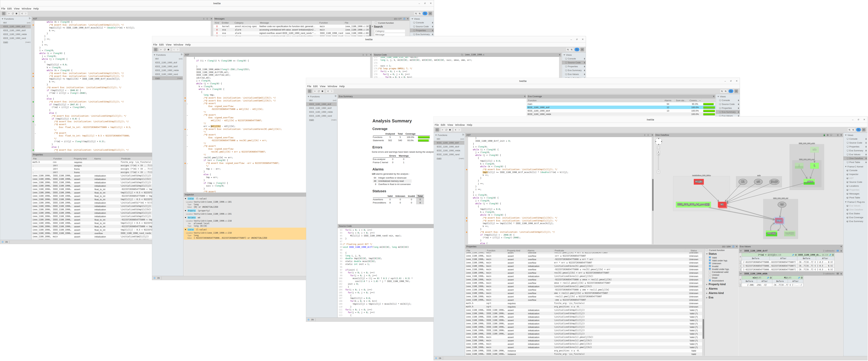
Task: Select the __retres node in dataflow graph
Action: tap(809, 182)
